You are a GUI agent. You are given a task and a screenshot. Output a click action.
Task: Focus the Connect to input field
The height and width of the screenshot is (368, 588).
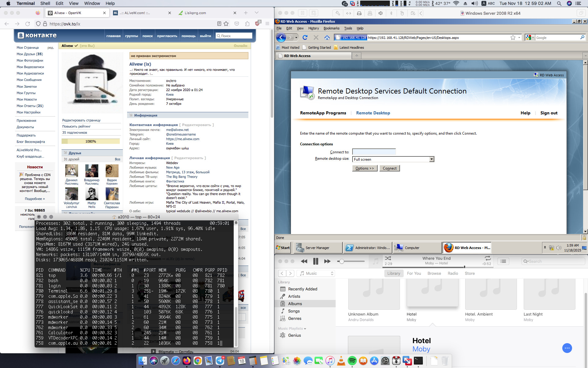[x=374, y=152]
